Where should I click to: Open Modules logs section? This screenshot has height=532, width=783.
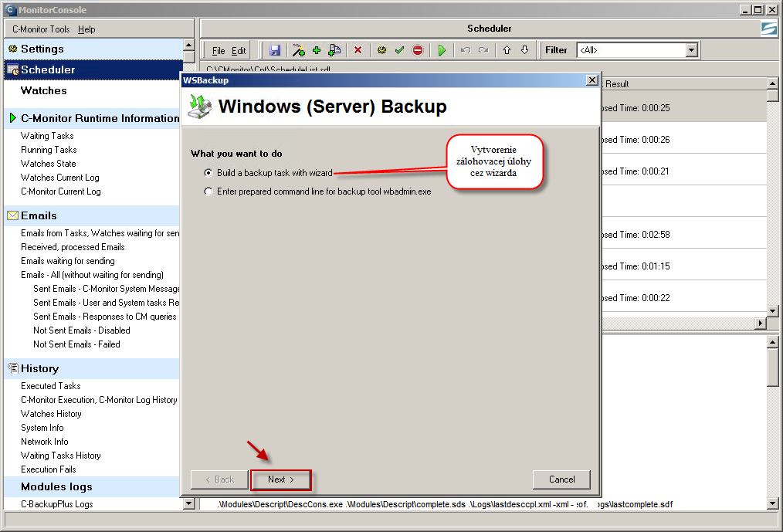(92, 487)
